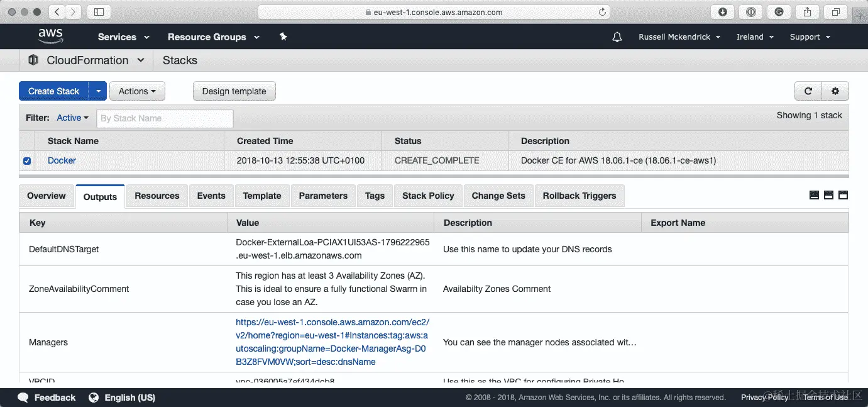Switch to the Overview tab

47,196
